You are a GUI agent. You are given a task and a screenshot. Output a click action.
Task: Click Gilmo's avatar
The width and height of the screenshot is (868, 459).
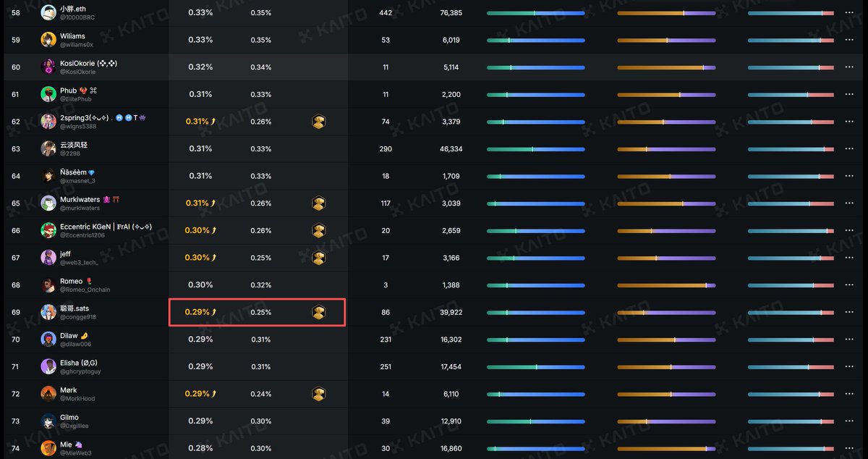[48, 421]
